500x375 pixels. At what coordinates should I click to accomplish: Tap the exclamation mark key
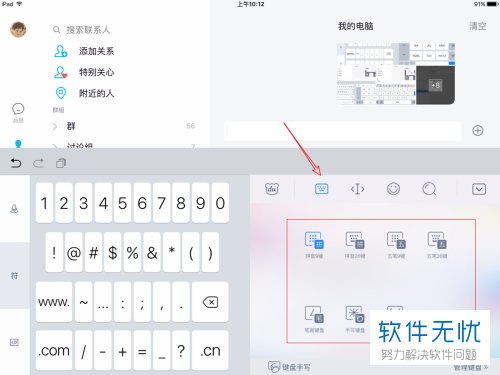(x=54, y=252)
